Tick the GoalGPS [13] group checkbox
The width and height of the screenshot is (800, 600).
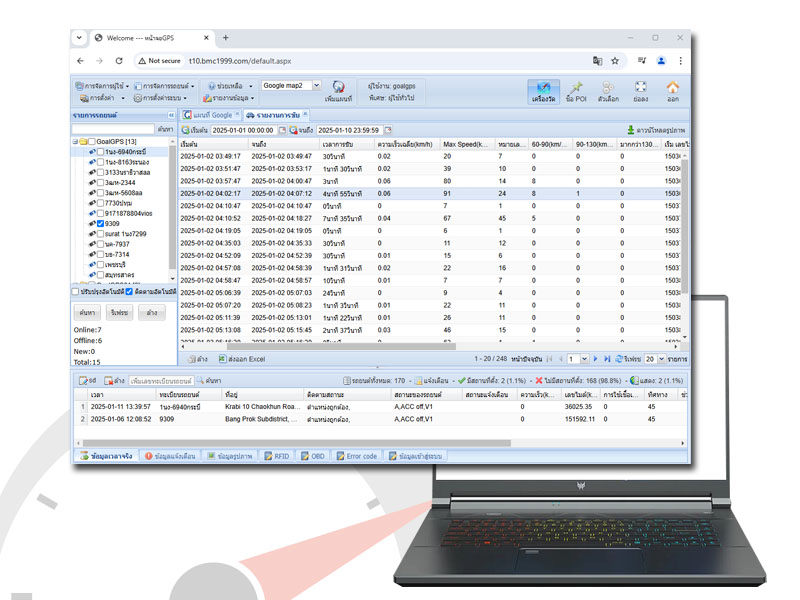pos(92,141)
